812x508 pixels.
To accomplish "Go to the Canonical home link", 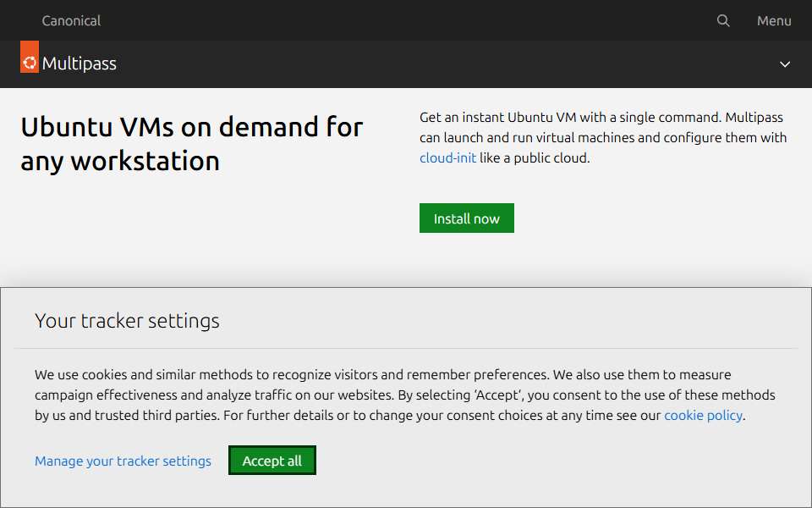I will [x=71, y=20].
